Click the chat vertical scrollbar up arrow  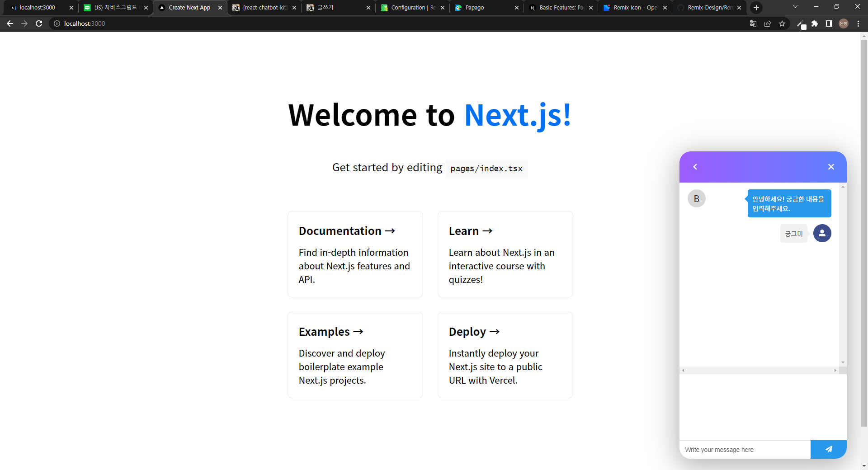point(843,186)
